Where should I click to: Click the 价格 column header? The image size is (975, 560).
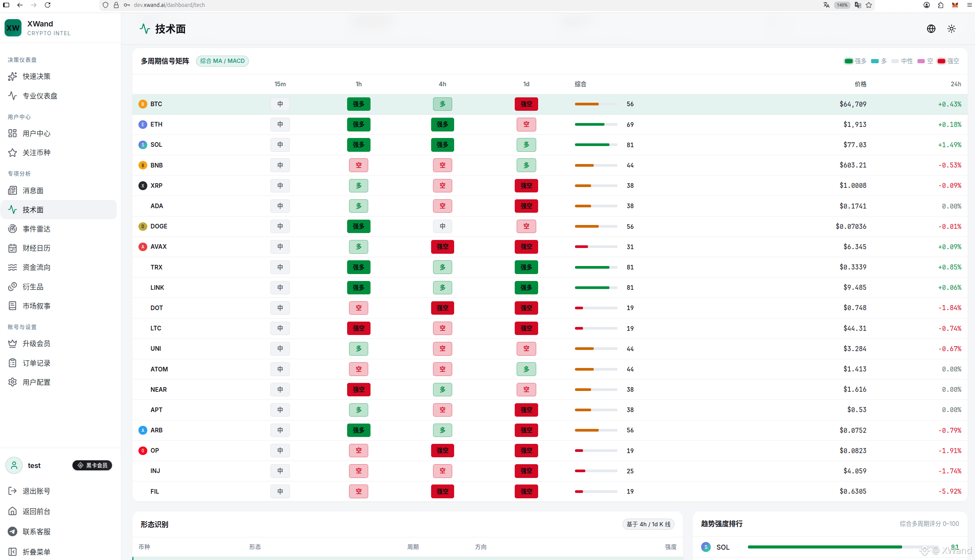click(x=860, y=84)
